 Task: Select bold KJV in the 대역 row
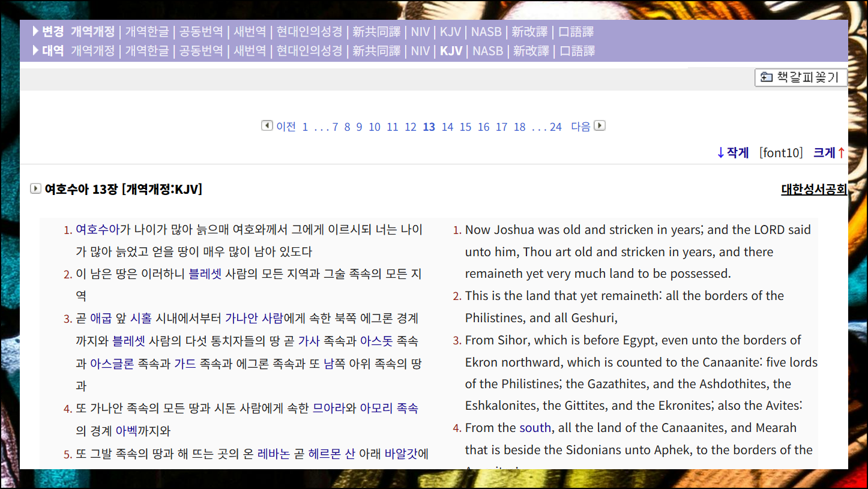click(x=451, y=51)
